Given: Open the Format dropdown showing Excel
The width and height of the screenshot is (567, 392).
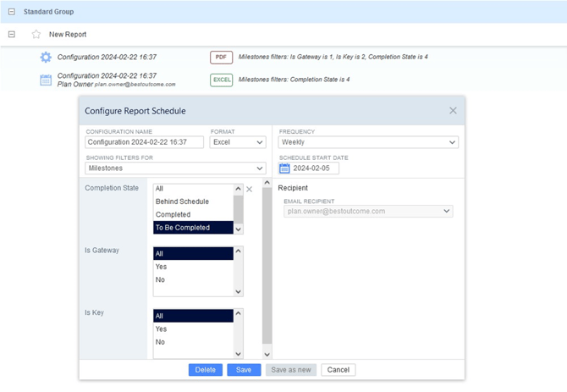Looking at the screenshot, I should (238, 142).
